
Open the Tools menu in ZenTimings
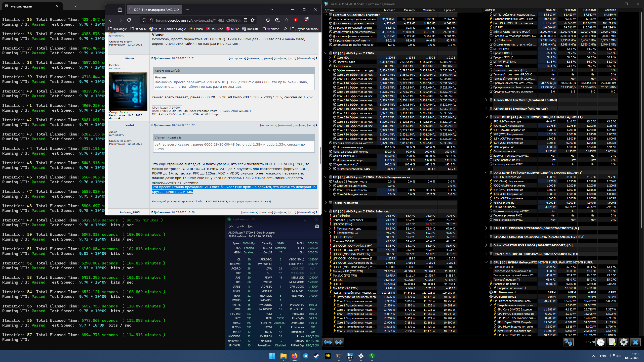point(240,226)
